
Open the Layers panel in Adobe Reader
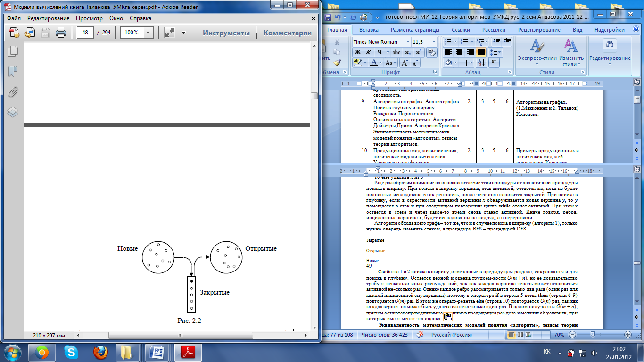[x=13, y=112]
